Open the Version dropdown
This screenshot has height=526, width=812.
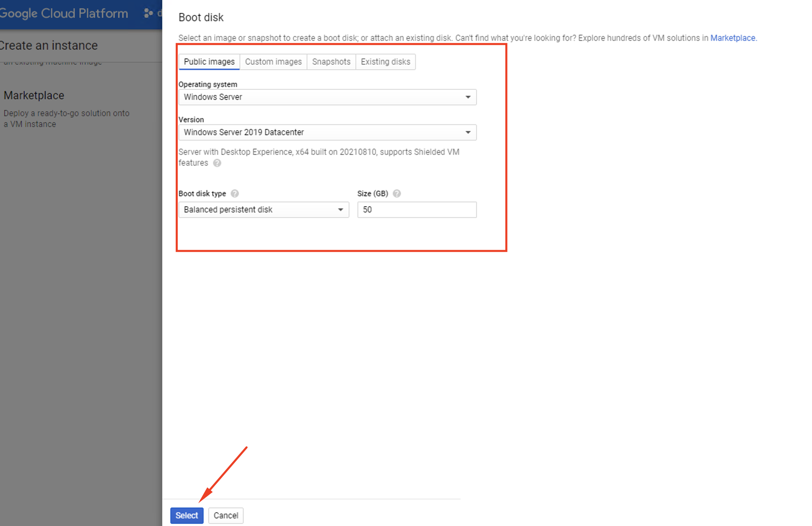pyautogui.click(x=328, y=132)
